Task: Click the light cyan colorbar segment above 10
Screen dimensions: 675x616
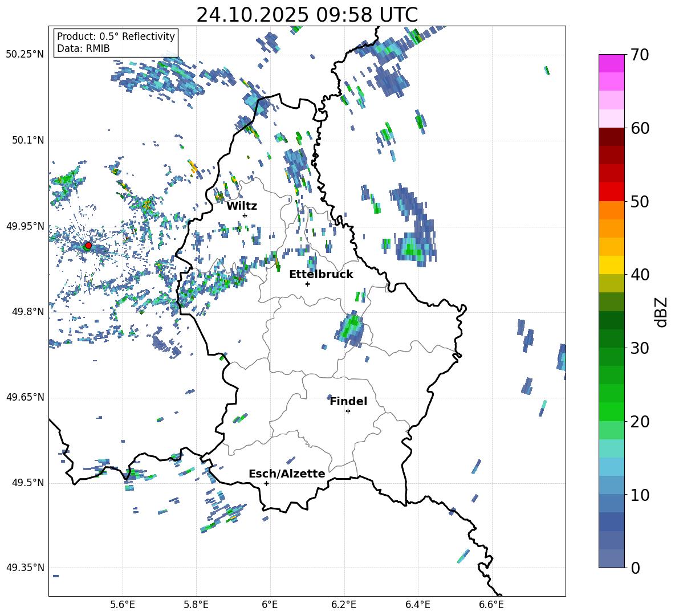Action: (x=611, y=467)
